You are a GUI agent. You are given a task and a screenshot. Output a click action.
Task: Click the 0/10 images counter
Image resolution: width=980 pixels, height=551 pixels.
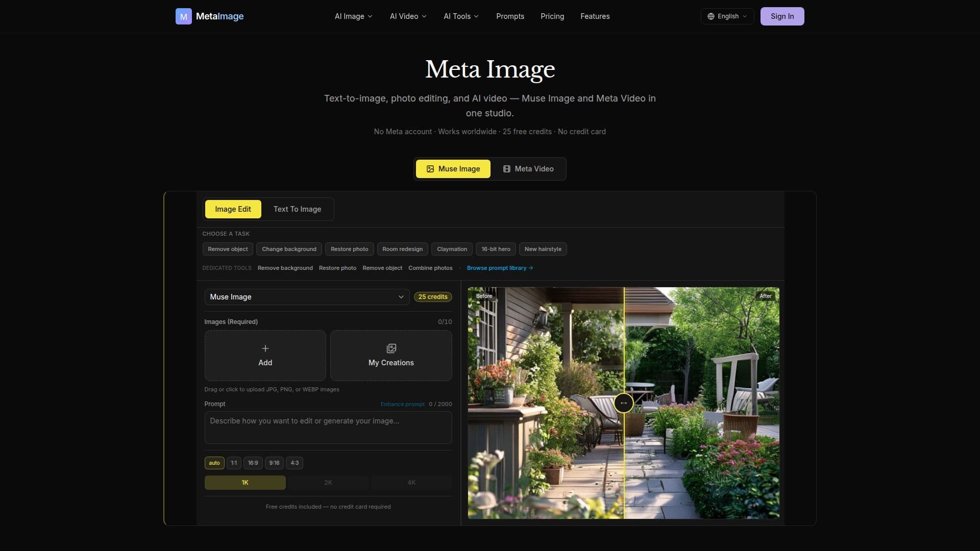[x=445, y=322]
